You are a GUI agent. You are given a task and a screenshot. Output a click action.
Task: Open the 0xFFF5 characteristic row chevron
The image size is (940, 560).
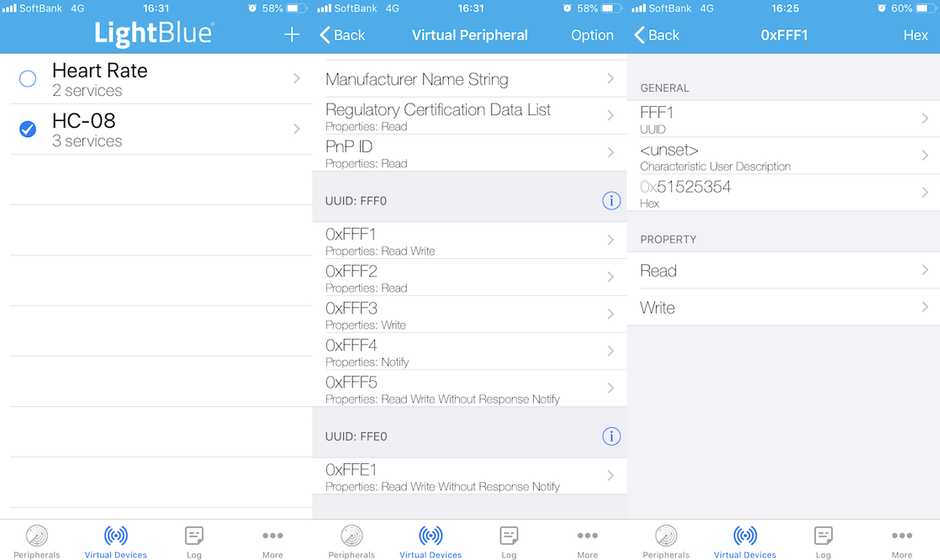(610, 388)
